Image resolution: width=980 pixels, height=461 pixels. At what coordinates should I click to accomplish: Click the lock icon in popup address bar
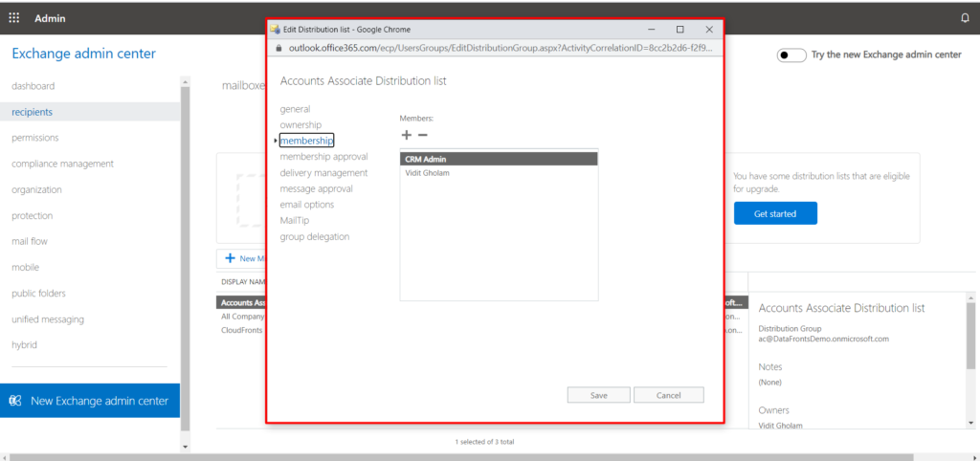click(278, 48)
